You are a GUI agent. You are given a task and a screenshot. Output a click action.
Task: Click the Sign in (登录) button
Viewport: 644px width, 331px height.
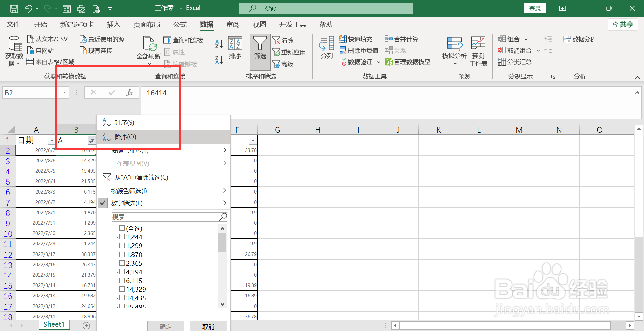[535, 9]
